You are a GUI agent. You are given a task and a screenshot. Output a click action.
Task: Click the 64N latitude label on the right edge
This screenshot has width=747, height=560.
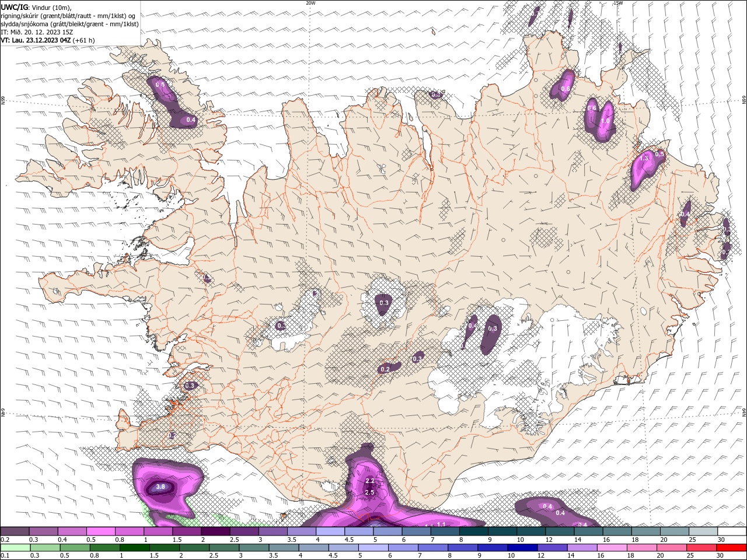tap(744, 412)
